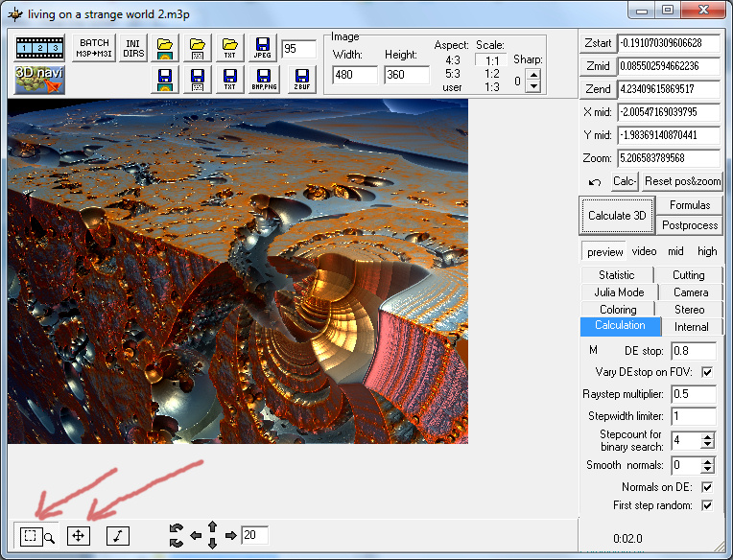The height and width of the screenshot is (560, 733).
Task: Select the user aspect ratio
Action: coord(452,87)
